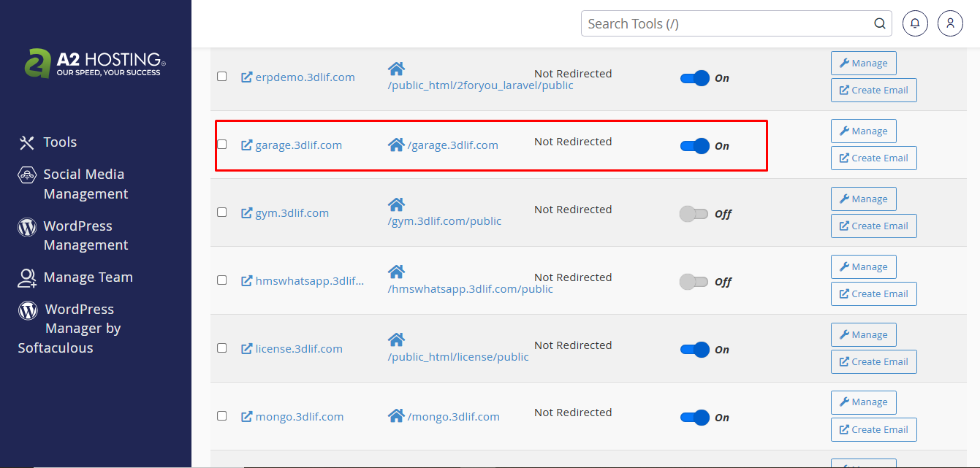Screen dimensions: 980x468
Task: Click Create Email for license.3dlif.com
Action: [873, 361]
